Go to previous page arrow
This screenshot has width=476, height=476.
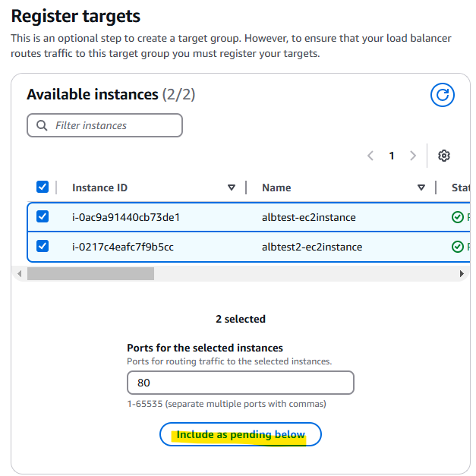[x=370, y=156]
